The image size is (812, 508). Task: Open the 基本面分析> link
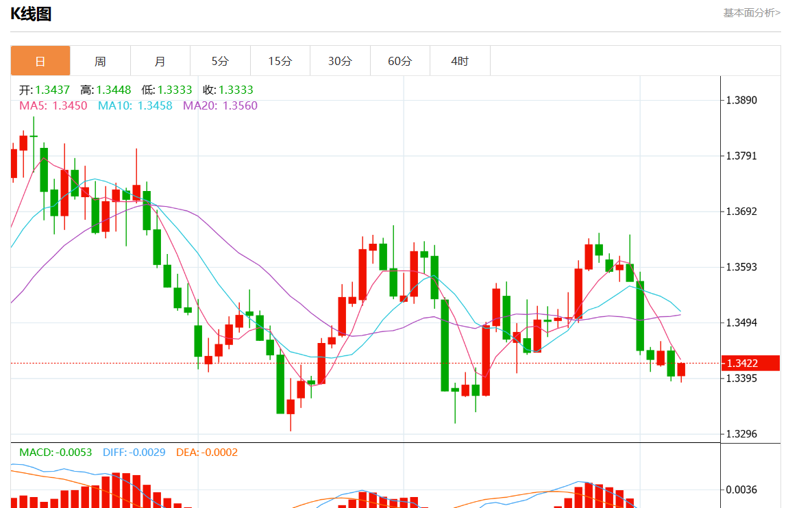(752, 13)
